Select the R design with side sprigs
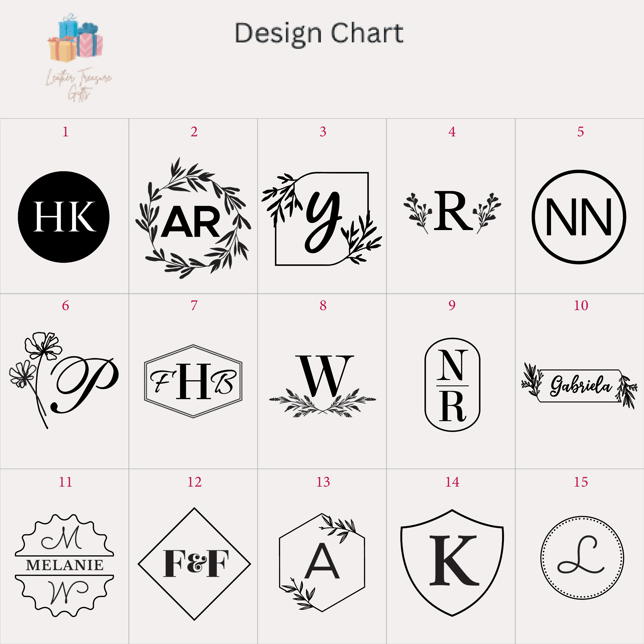This screenshot has height=644, width=644. [452, 211]
